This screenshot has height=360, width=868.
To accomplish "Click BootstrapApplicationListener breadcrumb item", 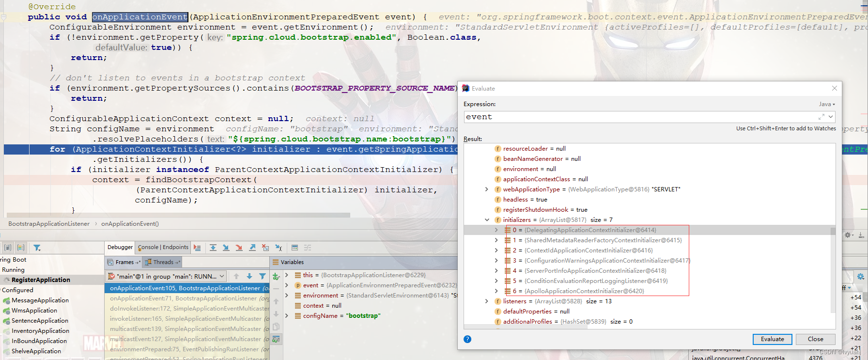I will click(x=49, y=224).
